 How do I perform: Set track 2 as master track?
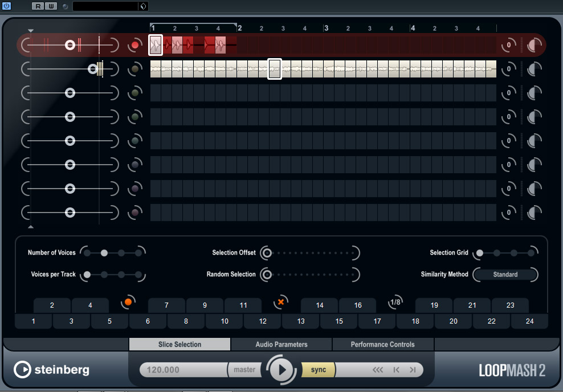coord(135,69)
